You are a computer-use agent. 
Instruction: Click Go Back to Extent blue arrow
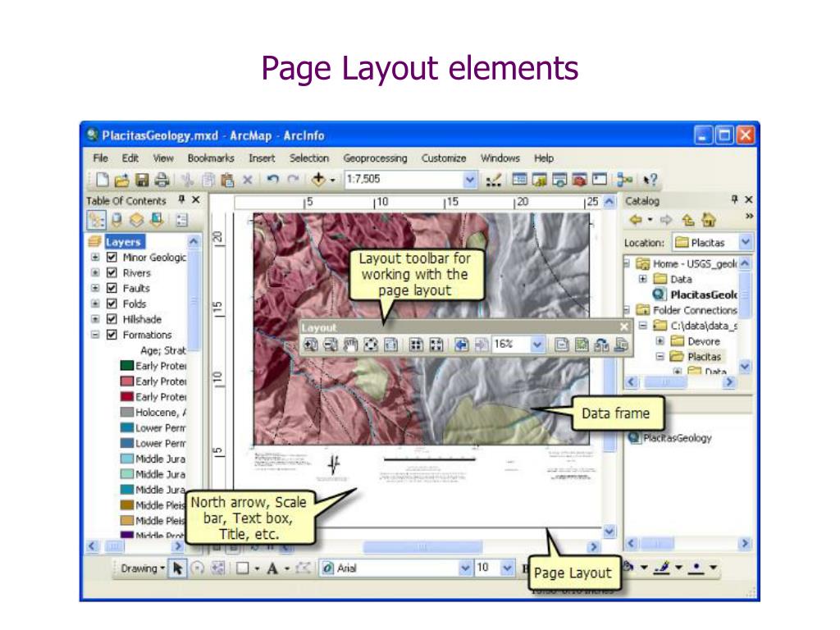click(x=461, y=345)
